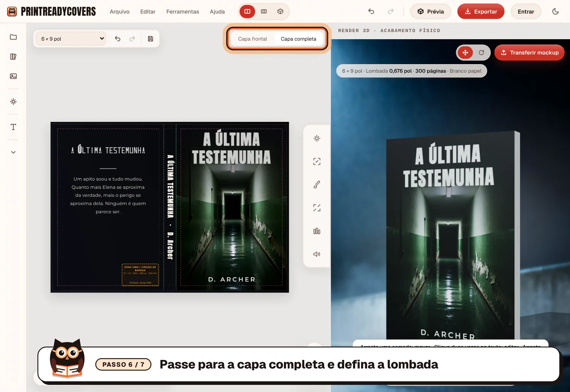
Task: Open the Ferramentas menu
Action: [x=183, y=11]
